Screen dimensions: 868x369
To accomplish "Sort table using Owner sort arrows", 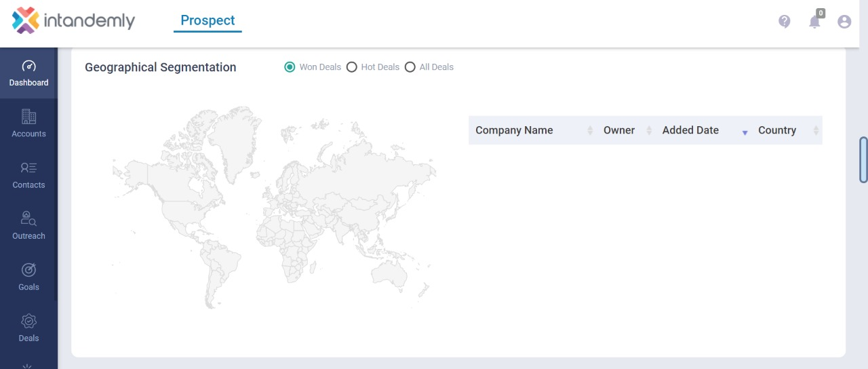I will [649, 130].
